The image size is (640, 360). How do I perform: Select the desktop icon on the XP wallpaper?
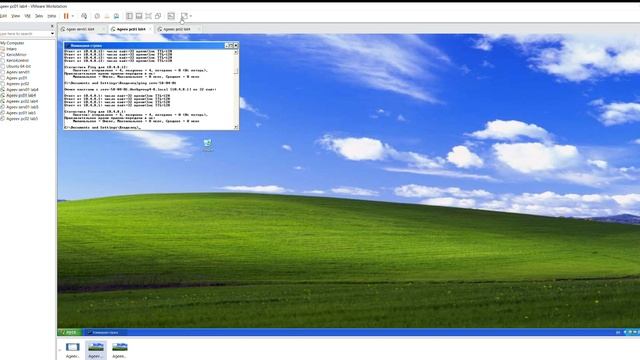pyautogui.click(x=207, y=144)
